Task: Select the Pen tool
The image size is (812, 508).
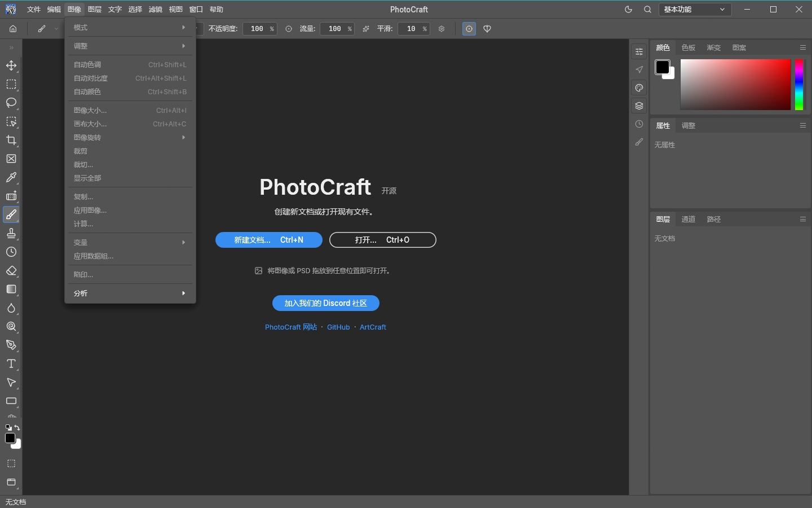Action: [11, 345]
